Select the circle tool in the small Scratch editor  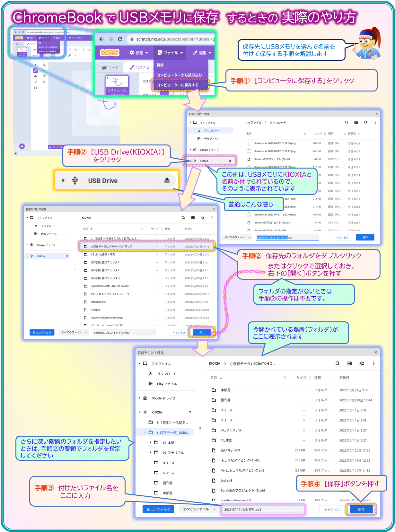coord(44,82)
